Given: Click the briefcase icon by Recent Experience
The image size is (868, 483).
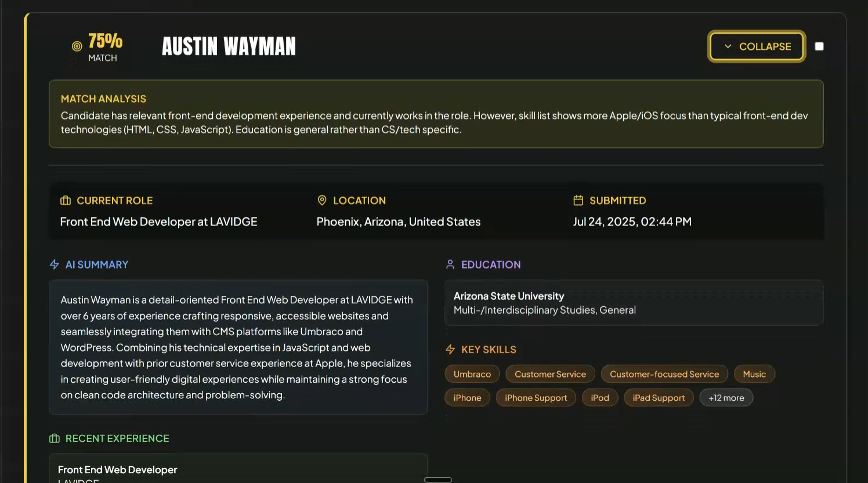Looking at the screenshot, I should (55, 438).
